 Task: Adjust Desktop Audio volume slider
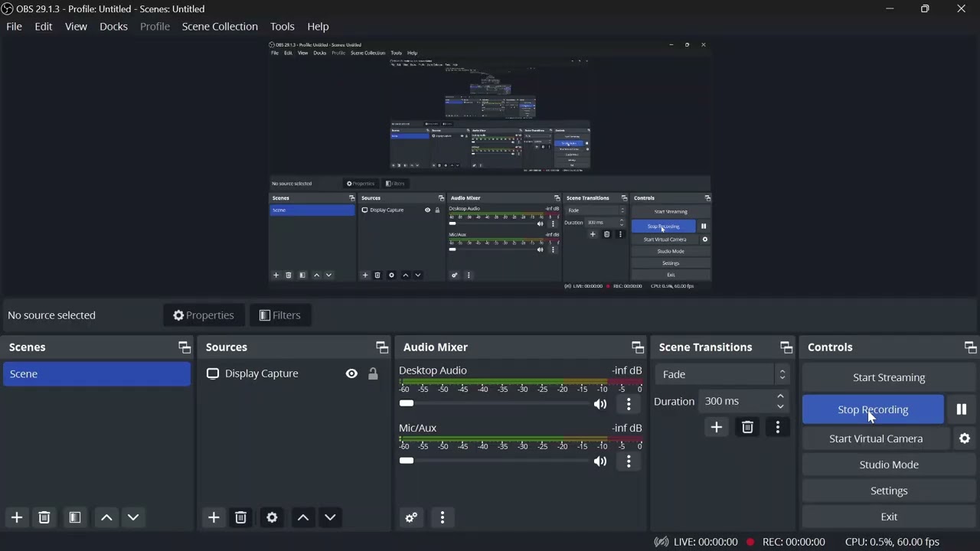[494, 403]
